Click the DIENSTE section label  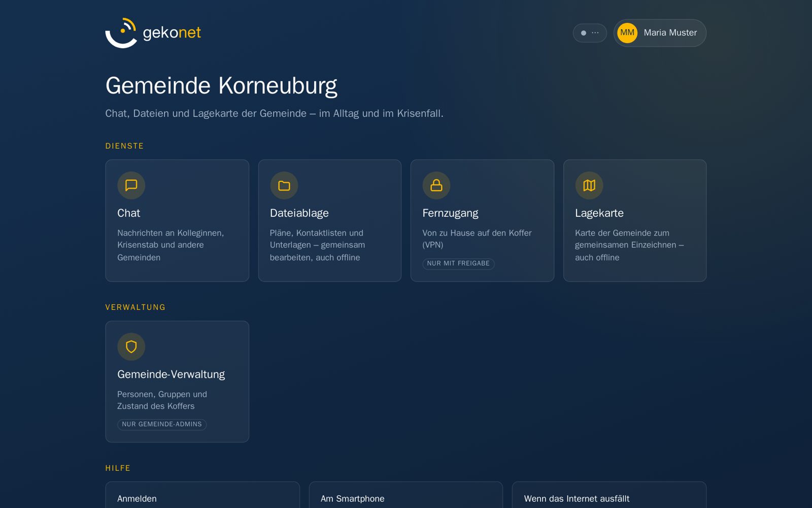[124, 146]
